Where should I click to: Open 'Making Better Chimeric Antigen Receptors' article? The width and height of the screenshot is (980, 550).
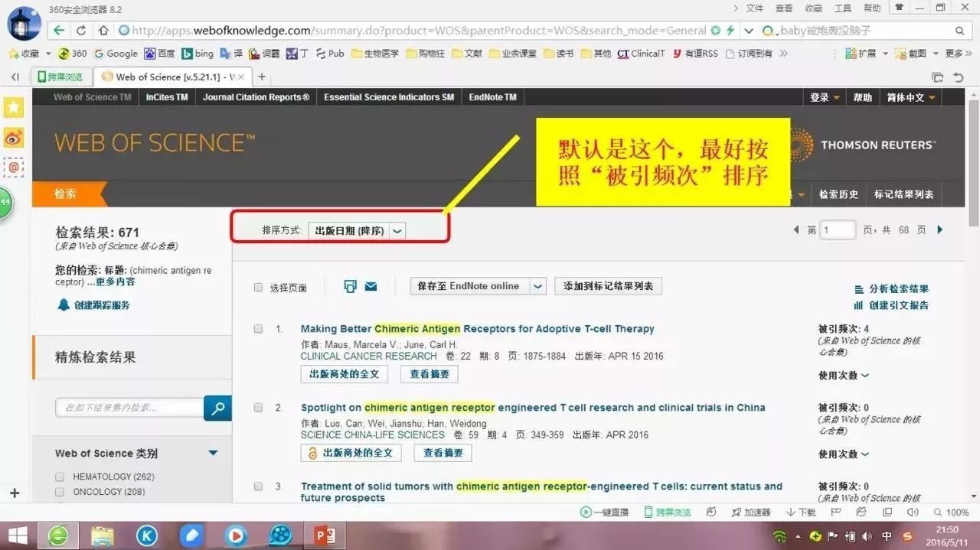tap(477, 329)
